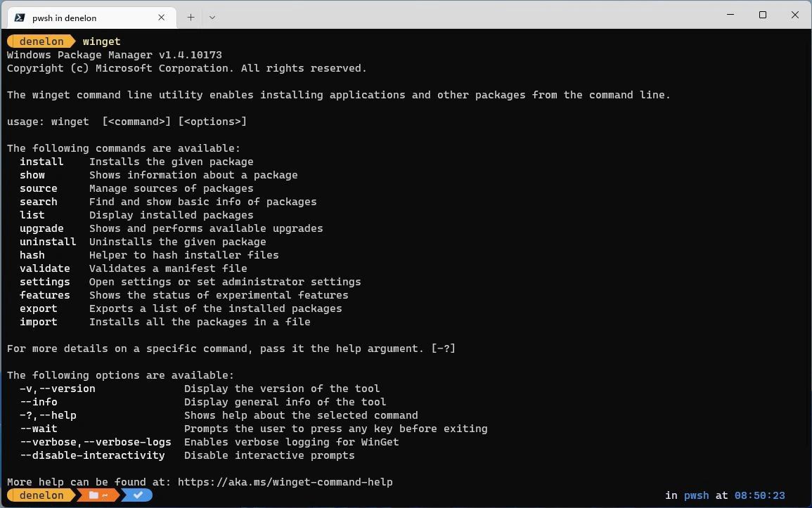This screenshot has width=812, height=508.
Task: Click the 'denelon' prompt segment beside winget
Action: [x=41, y=41]
